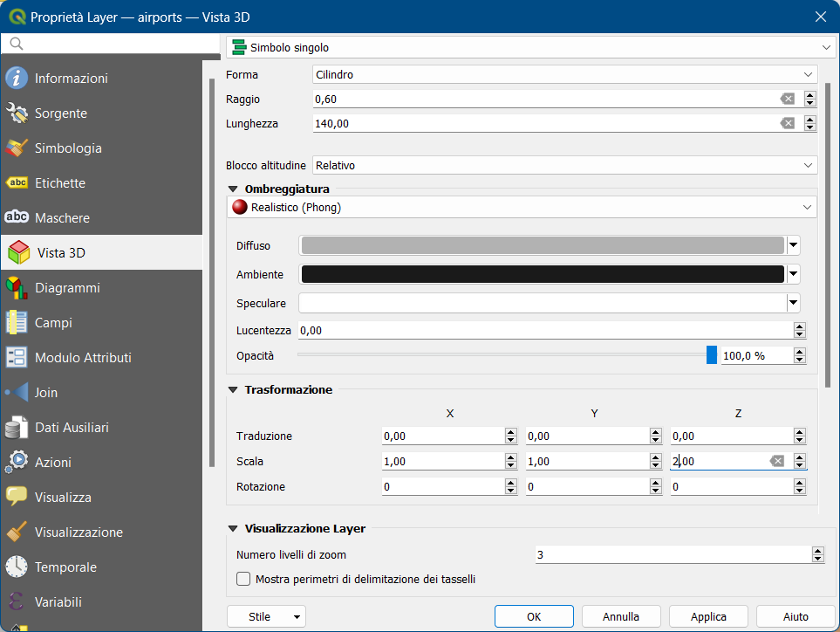Switch to the Modulo Attributi tab
The image size is (840, 632).
coord(102,358)
